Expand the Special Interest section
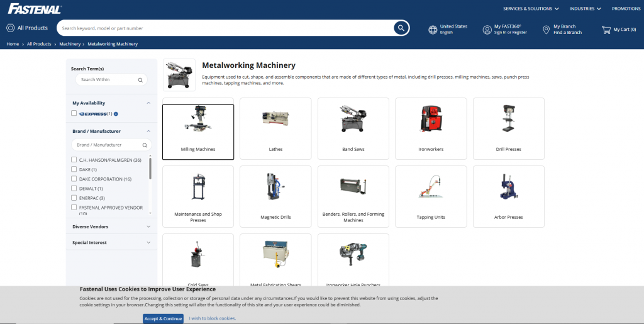The height and width of the screenshot is (324, 644). tap(148, 243)
